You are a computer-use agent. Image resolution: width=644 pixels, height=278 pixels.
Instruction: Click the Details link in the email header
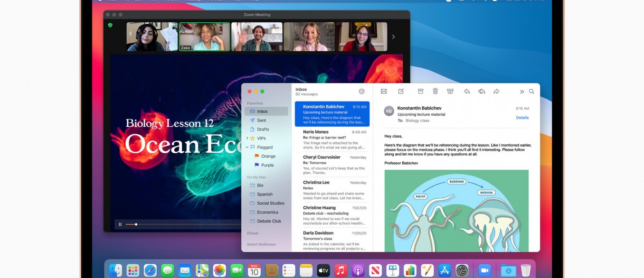[x=522, y=118]
